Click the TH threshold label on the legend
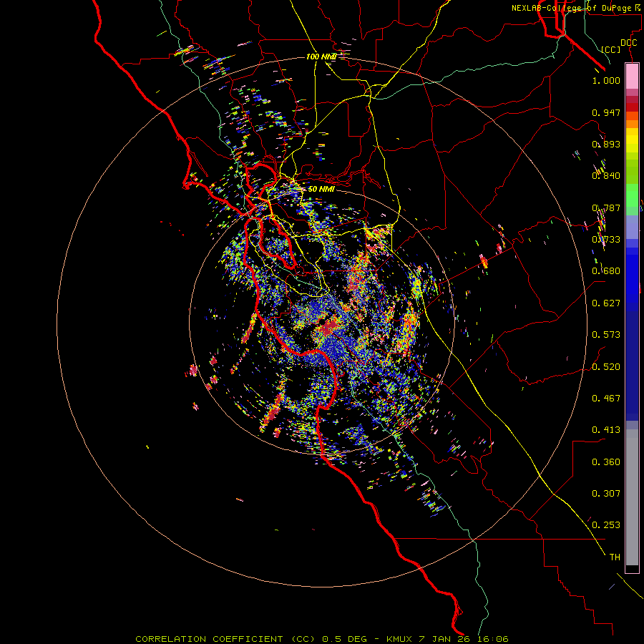This screenshot has height=644, width=644. pyautogui.click(x=615, y=557)
